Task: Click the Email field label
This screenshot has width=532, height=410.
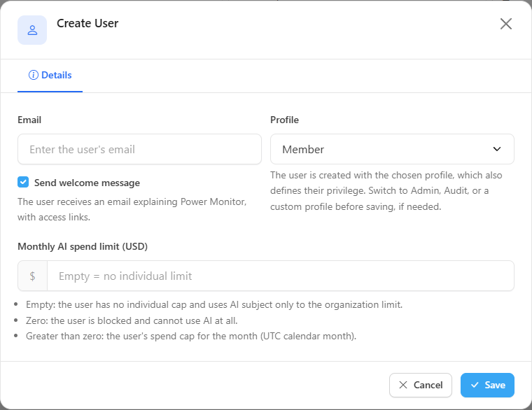Action: coord(29,120)
